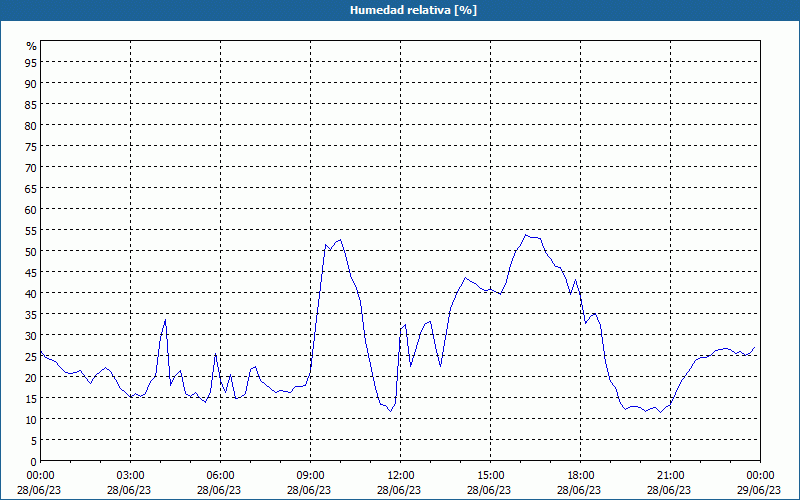Click the 50 y-axis label
The image size is (800, 500).
click(31, 252)
